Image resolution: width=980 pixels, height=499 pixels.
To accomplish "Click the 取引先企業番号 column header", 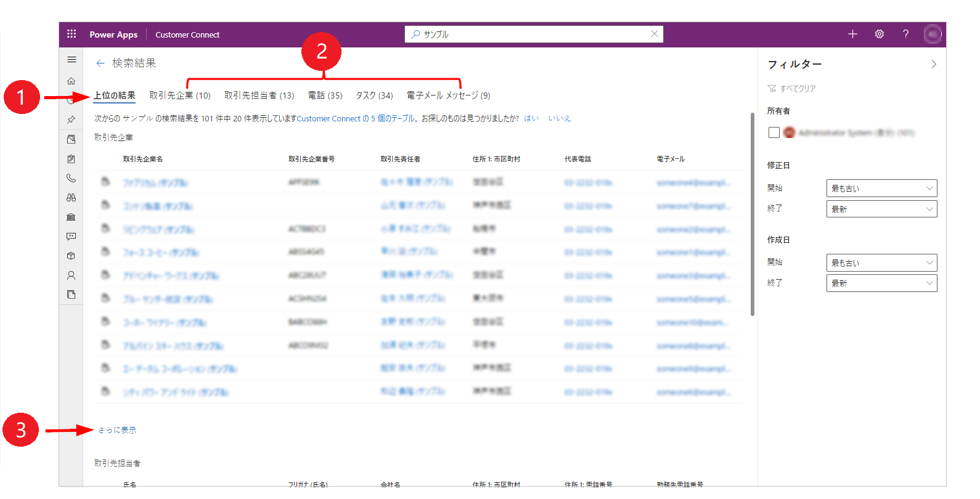I will 312,159.
